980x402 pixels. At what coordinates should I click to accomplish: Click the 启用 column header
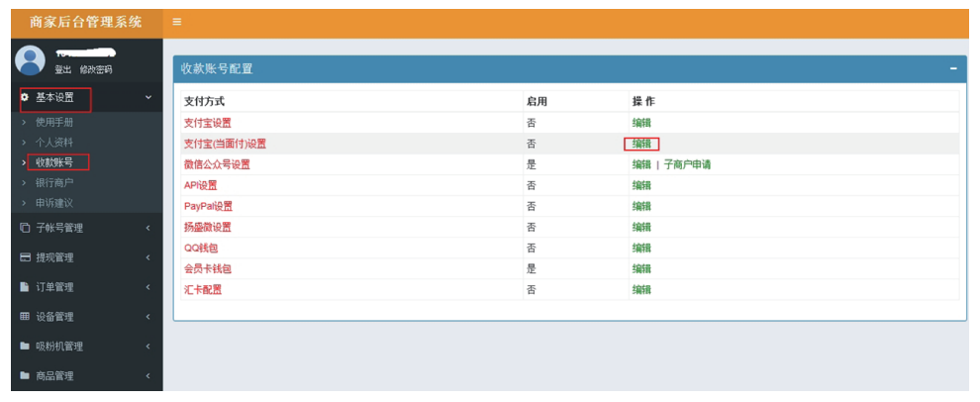pos(537,101)
